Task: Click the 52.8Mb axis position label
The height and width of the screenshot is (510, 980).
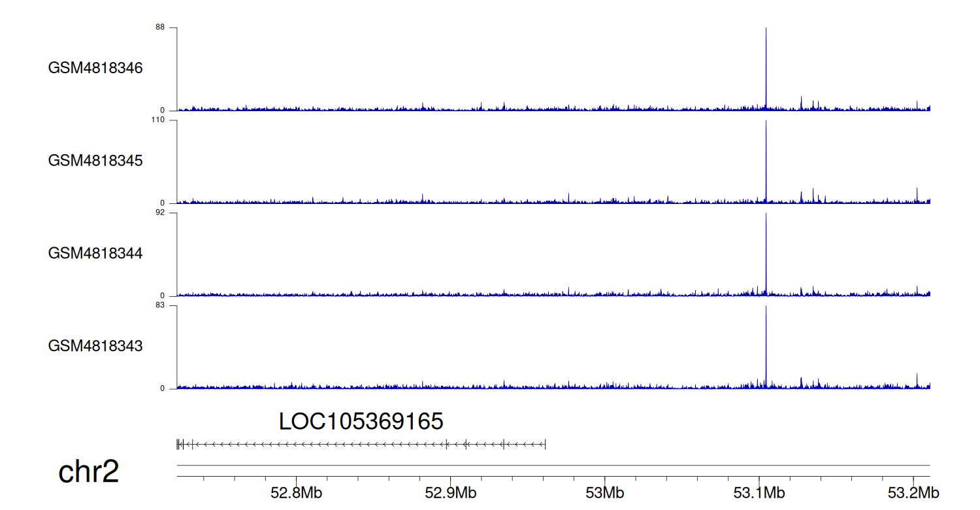Action: [296, 493]
